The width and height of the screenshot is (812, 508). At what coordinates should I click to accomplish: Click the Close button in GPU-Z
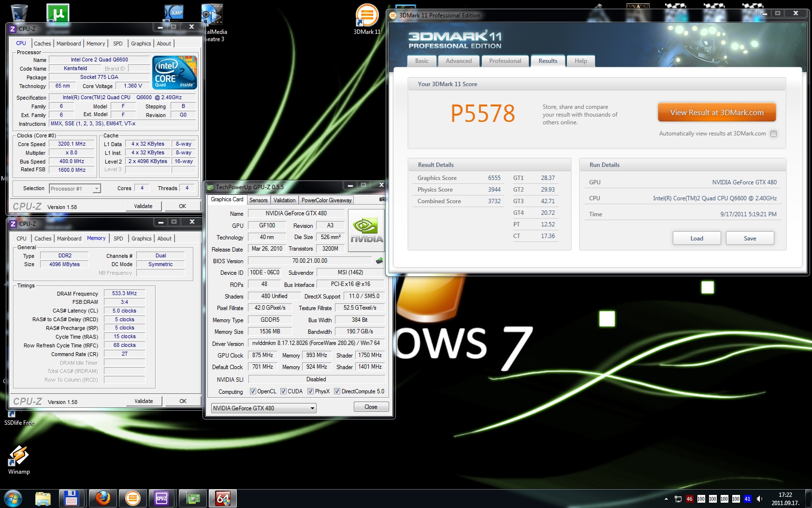point(371,407)
